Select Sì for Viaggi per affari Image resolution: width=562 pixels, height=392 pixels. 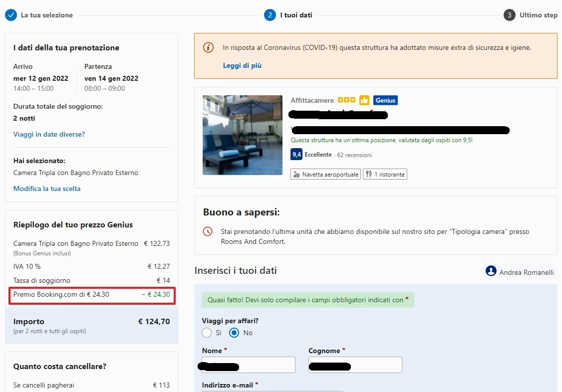pos(207,333)
